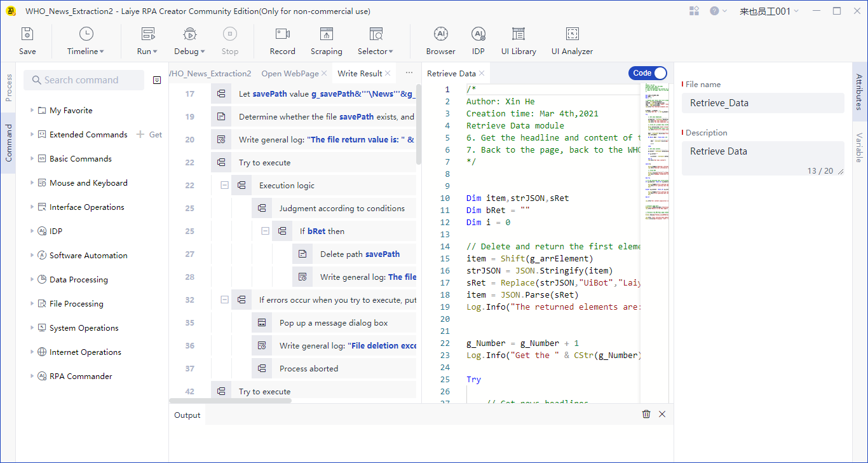Viewport: 868px width, 463px height.
Task: Expand Internet Operations commands
Action: click(32, 352)
